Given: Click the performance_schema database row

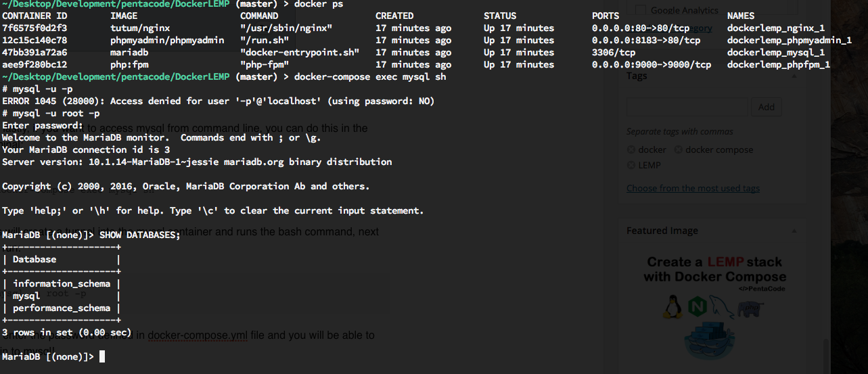Looking at the screenshot, I should [x=62, y=308].
